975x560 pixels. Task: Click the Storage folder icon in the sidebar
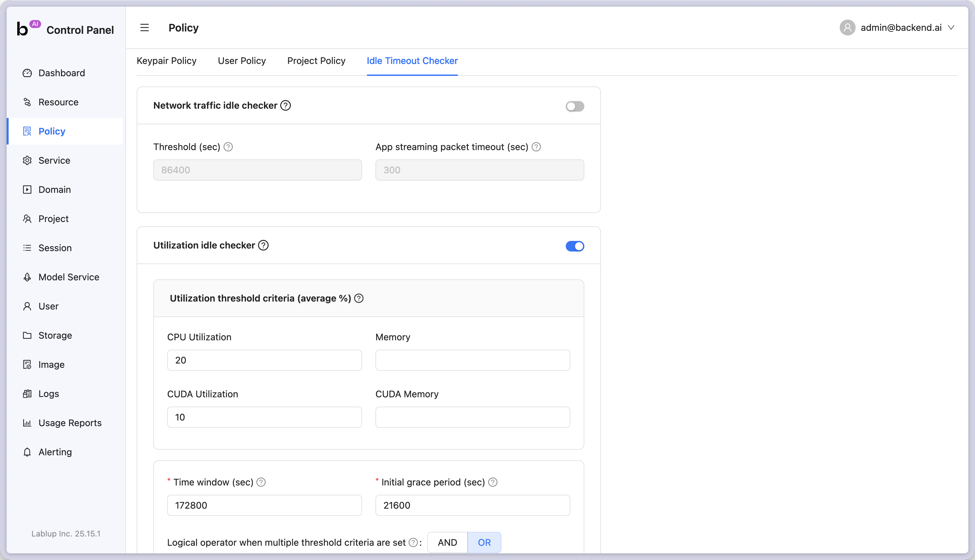27,335
